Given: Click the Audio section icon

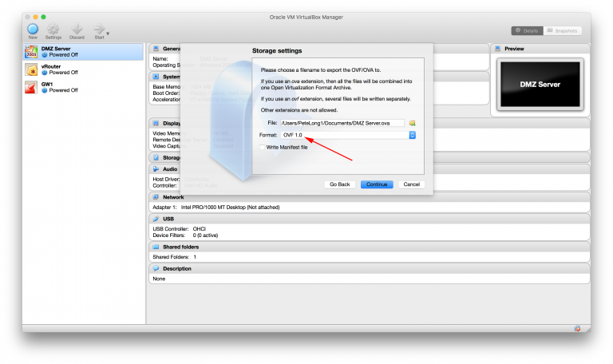Looking at the screenshot, I should coord(156,169).
